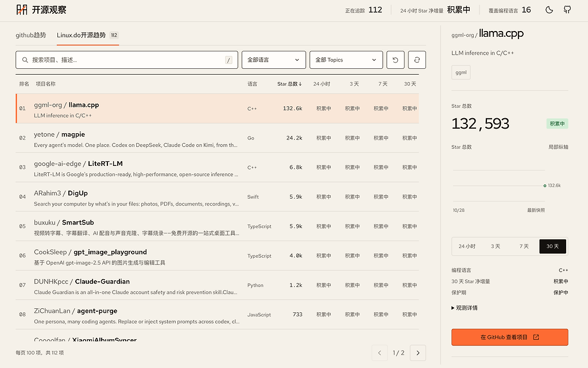Image resolution: width=588 pixels, height=368 pixels.
Task: Select 30 天 range in detail panel
Action: point(552,246)
